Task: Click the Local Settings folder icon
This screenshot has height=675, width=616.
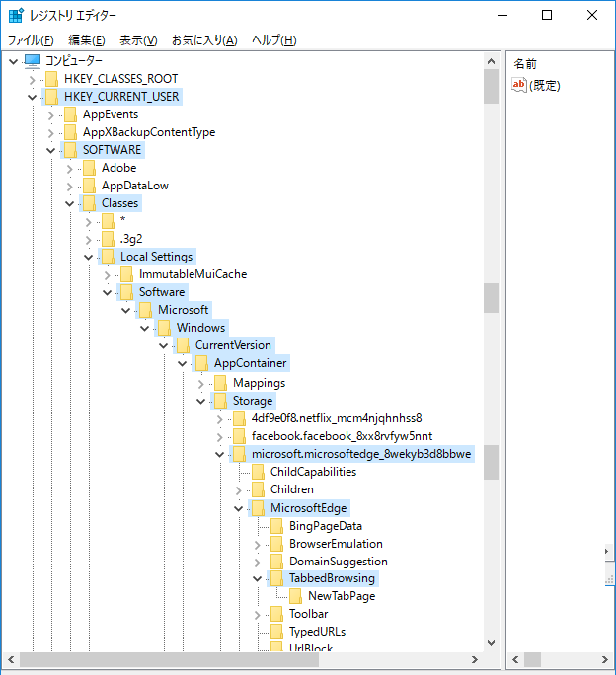Action: 108,257
